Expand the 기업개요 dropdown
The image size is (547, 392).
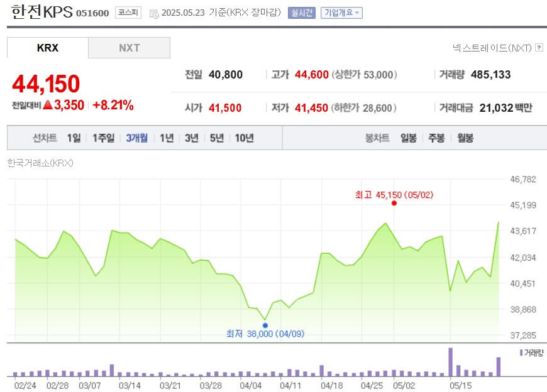[341, 13]
